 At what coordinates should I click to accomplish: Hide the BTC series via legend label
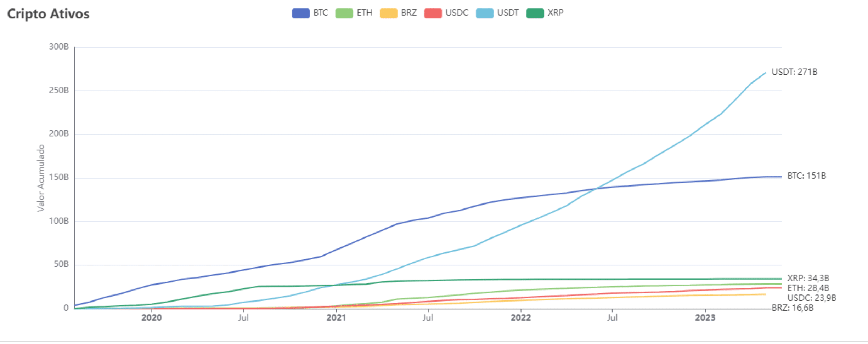tap(321, 13)
